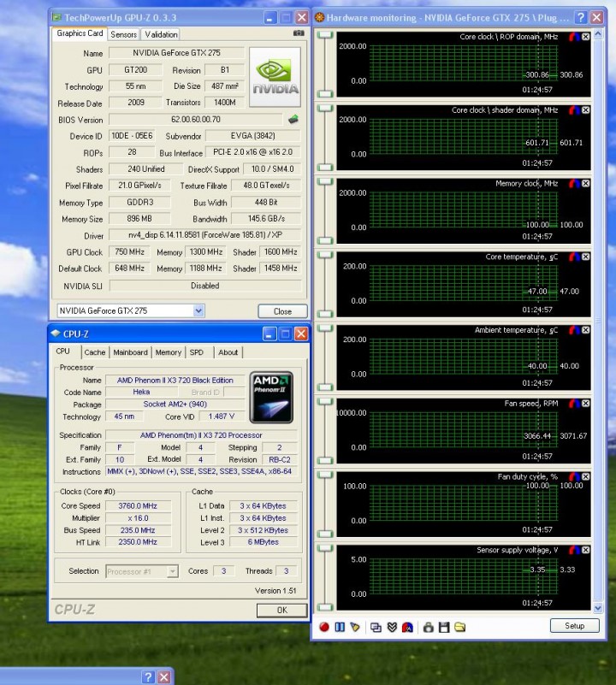616x685 pixels.
Task: Click the Core Speed value 3760.0 MHz
Action: [138, 506]
